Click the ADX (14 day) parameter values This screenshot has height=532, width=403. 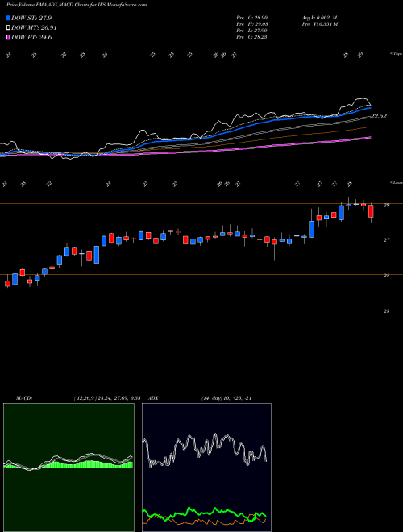pyautogui.click(x=226, y=398)
